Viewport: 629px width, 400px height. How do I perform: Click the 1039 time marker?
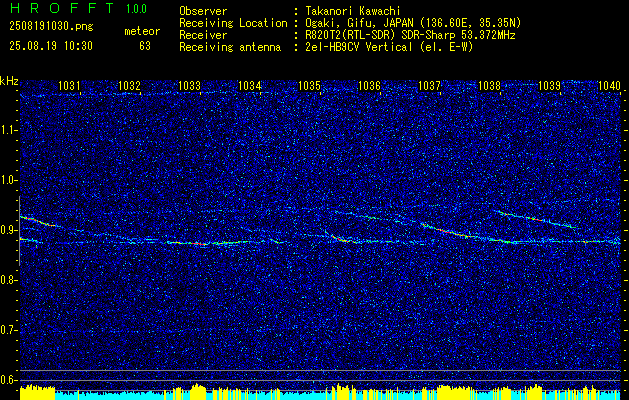(x=549, y=85)
